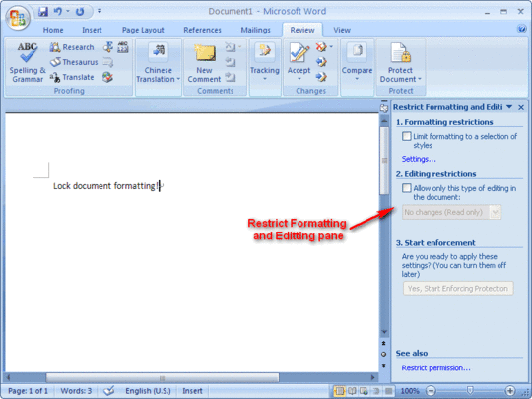Click the Translate tool
Viewport: 532px width, 399px height.
tap(72, 77)
